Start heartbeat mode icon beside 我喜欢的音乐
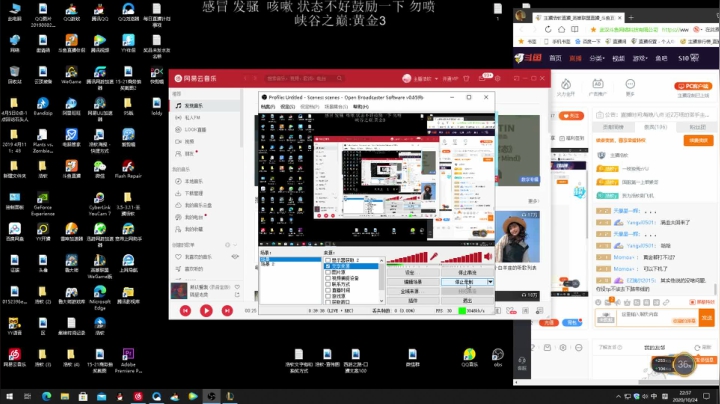720x404 pixels. coord(235,257)
